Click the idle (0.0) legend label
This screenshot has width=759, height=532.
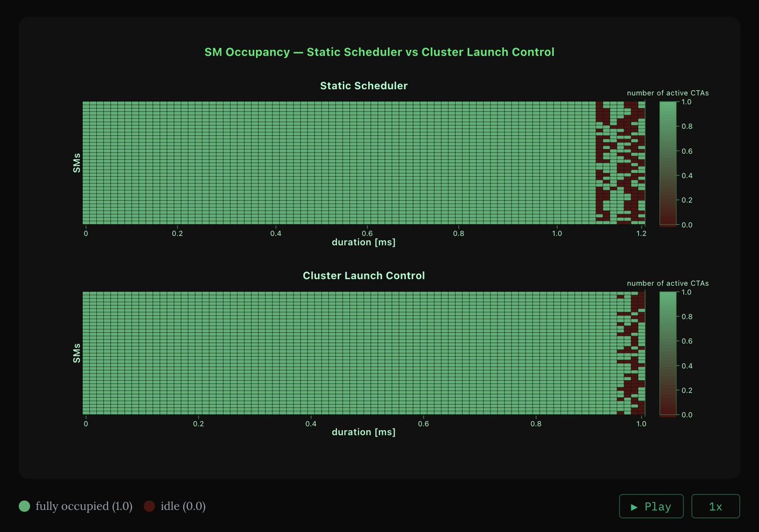pos(183,506)
